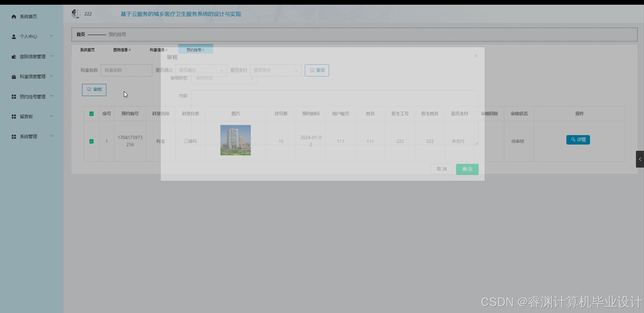This screenshot has height=313, width=644.
Task: Click the 取消 button in dialog
Action: pyautogui.click(x=442, y=169)
